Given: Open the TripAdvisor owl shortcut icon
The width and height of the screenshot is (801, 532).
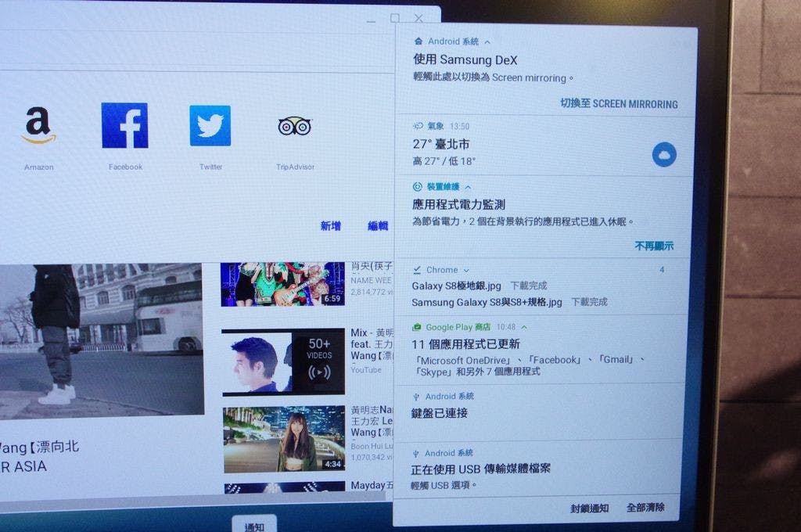Looking at the screenshot, I should tap(295, 126).
